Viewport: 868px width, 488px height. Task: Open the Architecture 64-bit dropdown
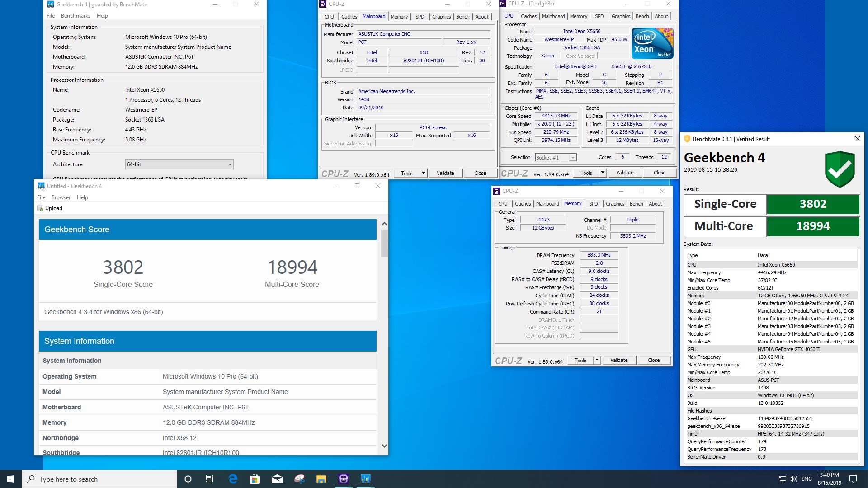[179, 164]
